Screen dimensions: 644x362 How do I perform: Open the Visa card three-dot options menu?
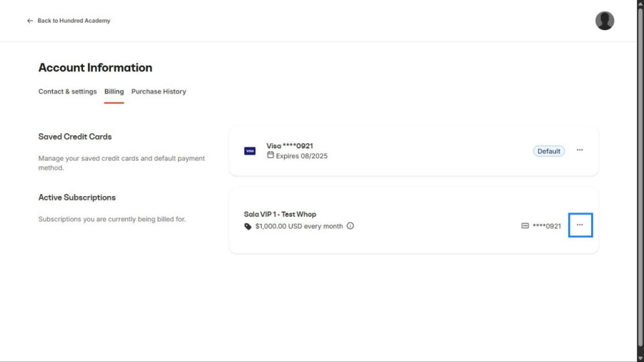point(580,150)
